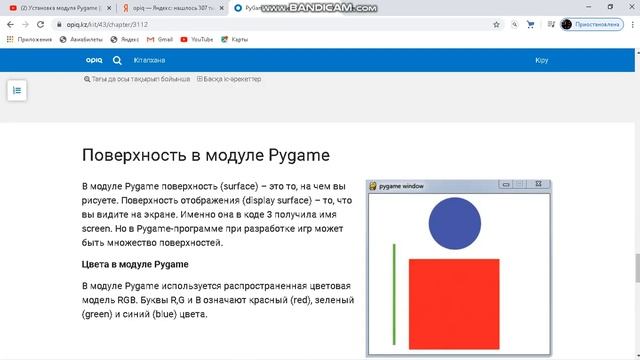
Task: Open the shopping cart extension icon
Action: point(530,24)
